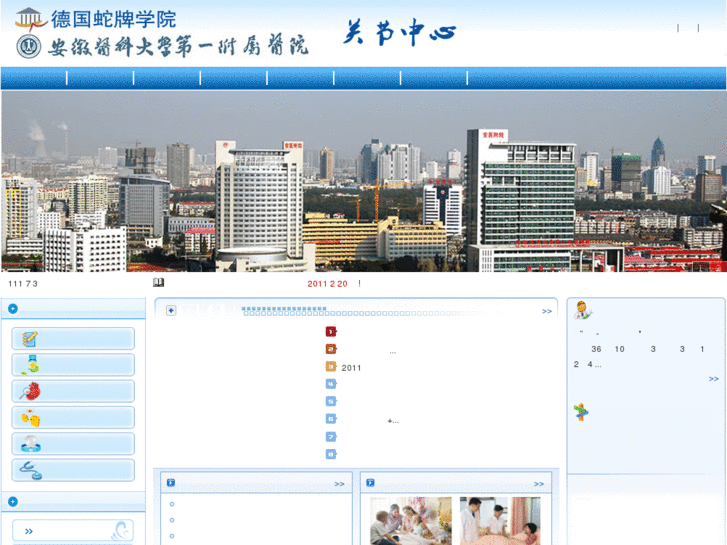727x545 pixels.
Task: Click the double-chevron button at the sidebar bottom
Action: click(73, 531)
